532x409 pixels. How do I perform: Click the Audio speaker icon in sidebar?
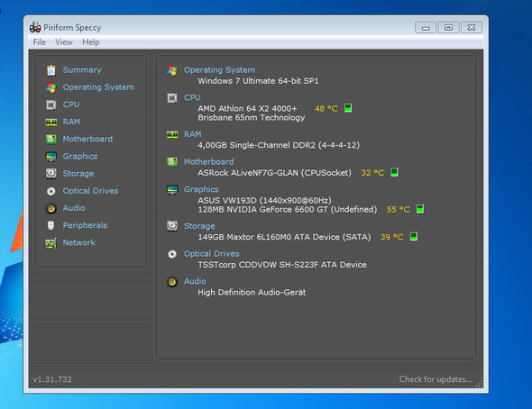pyautogui.click(x=50, y=208)
